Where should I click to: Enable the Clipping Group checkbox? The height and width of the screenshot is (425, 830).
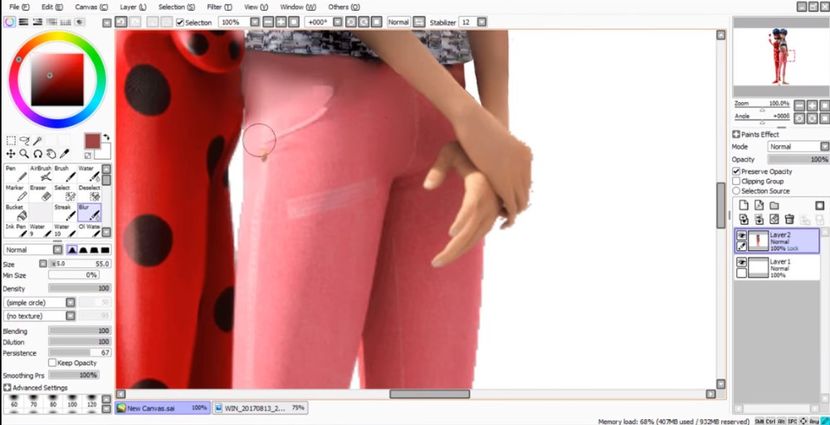[x=737, y=181]
